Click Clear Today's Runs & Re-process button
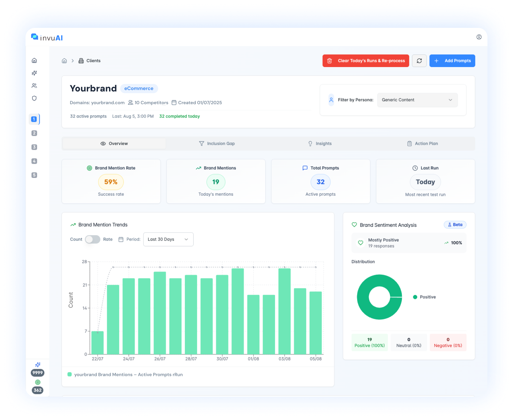Screen dimensions: 513x420 (x=366, y=61)
